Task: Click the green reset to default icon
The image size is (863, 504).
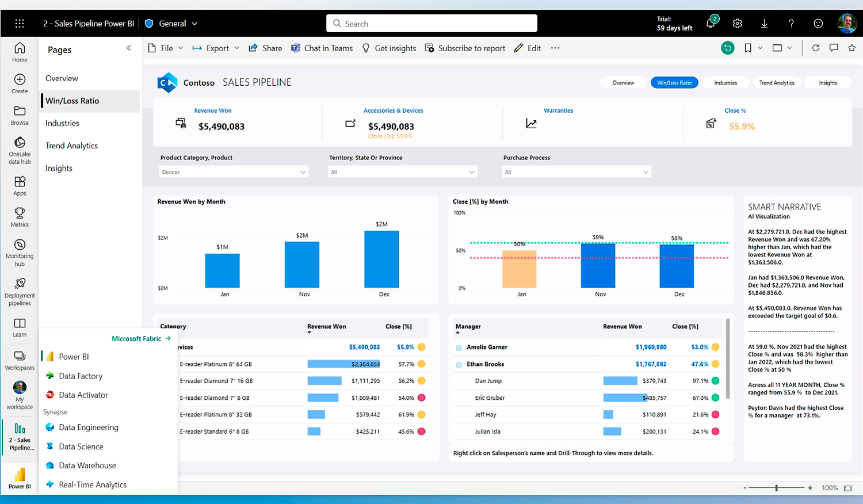Action: click(x=728, y=48)
